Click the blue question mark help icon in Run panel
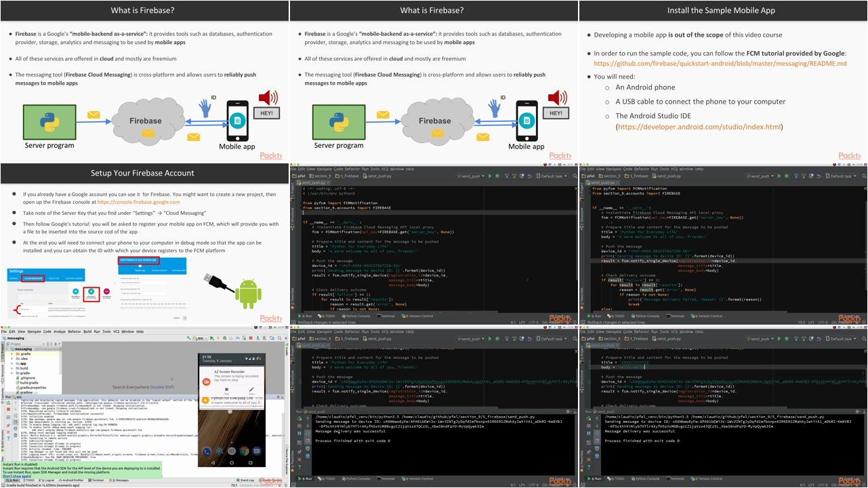Image resolution: width=868 pixels, height=488 pixels. point(8,438)
